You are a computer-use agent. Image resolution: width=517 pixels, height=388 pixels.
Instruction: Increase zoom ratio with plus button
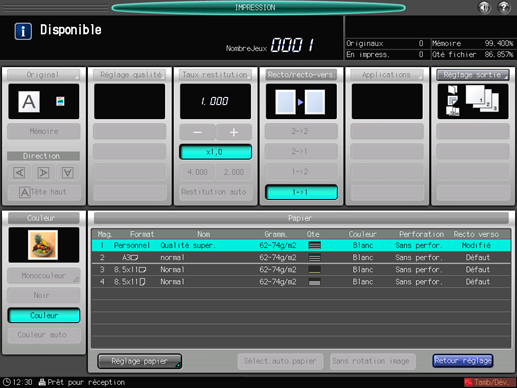click(234, 132)
